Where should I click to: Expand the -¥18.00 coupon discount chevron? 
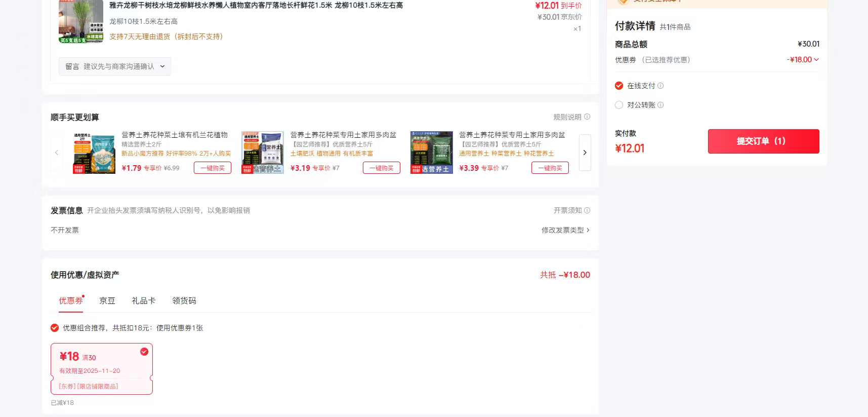click(816, 60)
